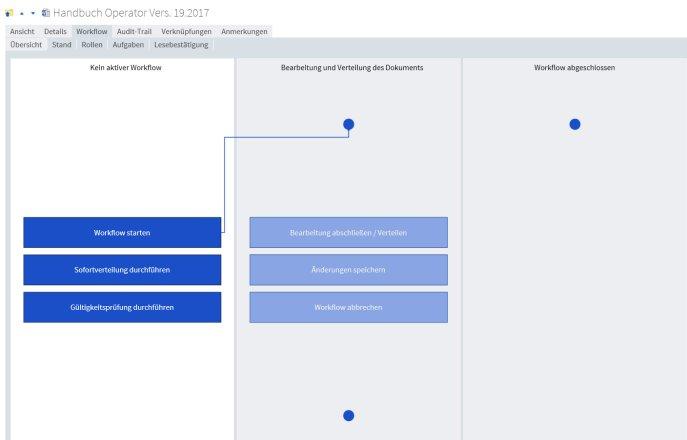The image size is (687, 440).
Task: Click the Workflow abbrechen button
Action: coord(349,307)
